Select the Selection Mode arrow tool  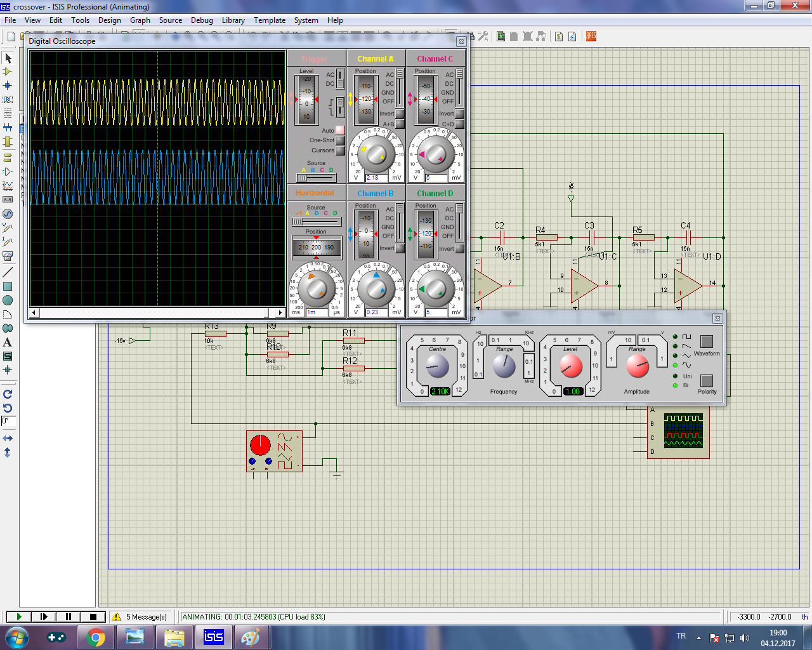tap(8, 58)
